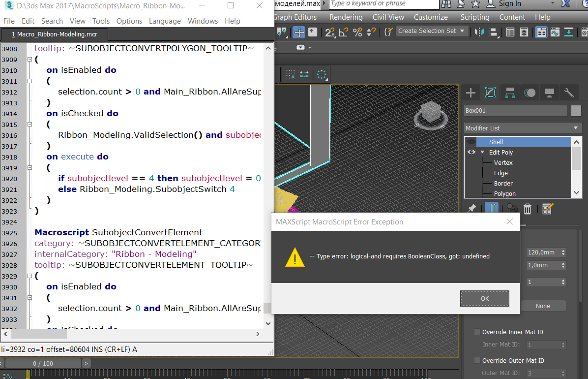Open the Create panel in the command panel

[x=470, y=92]
